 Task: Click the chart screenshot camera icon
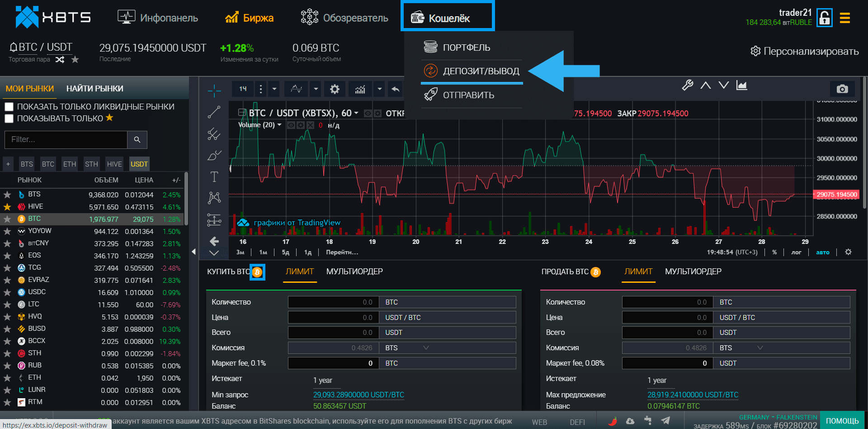point(842,89)
